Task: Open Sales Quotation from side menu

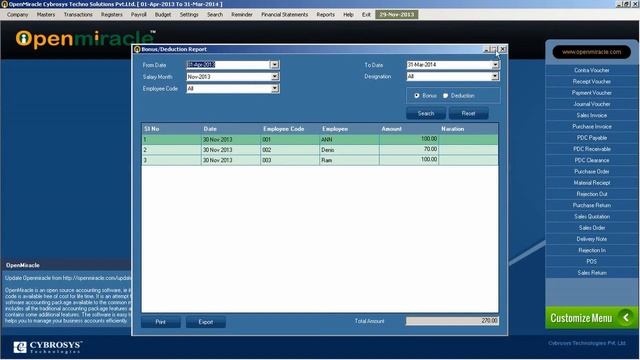Action: 591,216
